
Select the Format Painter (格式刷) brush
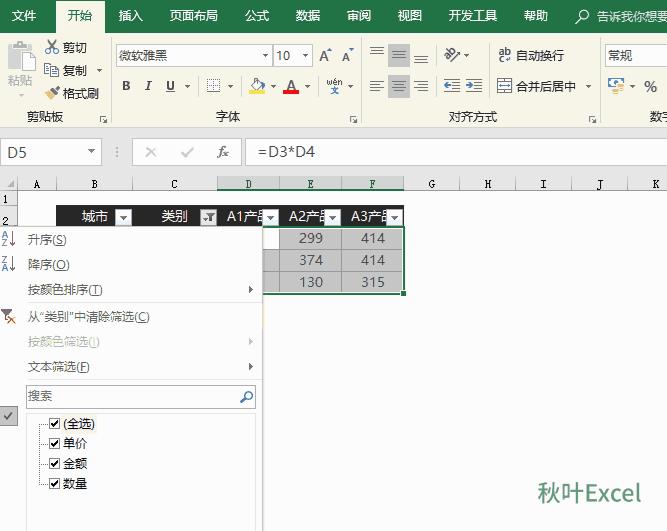[x=52, y=92]
